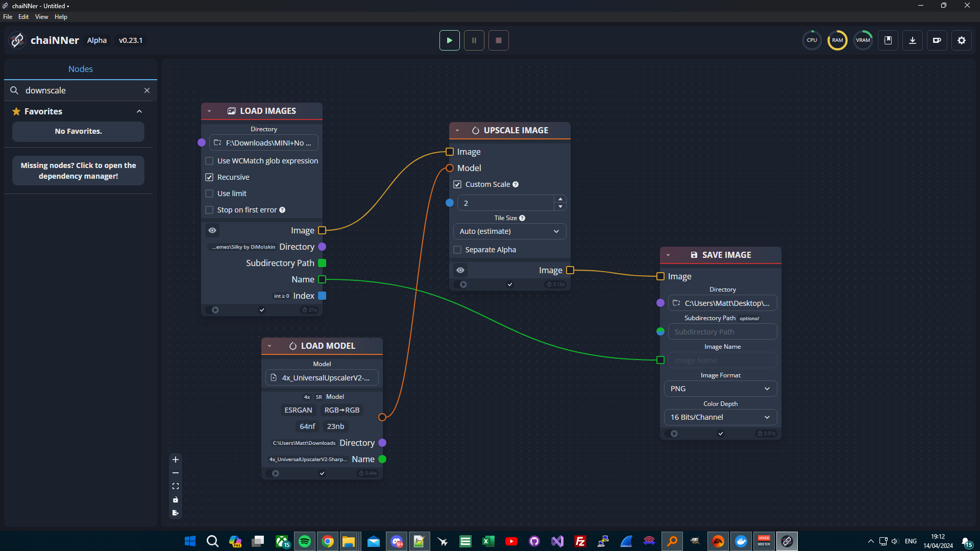
Task: Browse the Load Images directory path
Action: (x=263, y=143)
